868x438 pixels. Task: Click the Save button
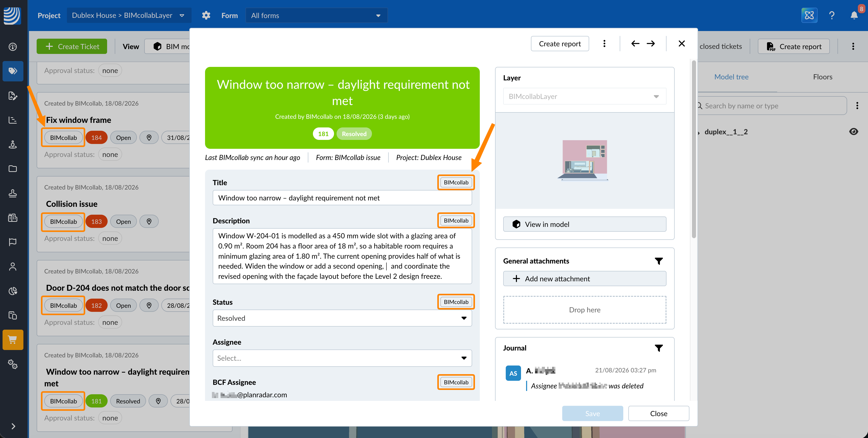(592, 413)
